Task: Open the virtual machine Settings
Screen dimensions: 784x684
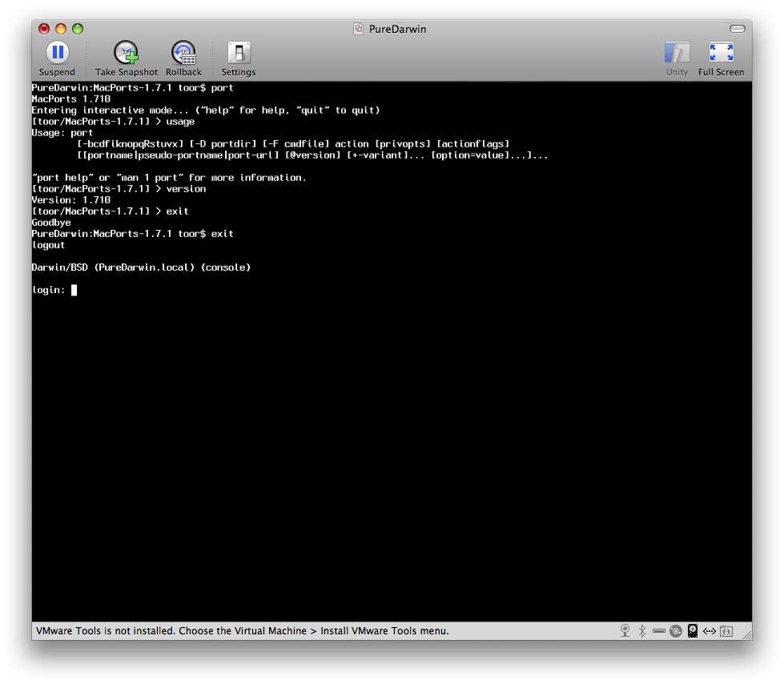Action: click(x=239, y=58)
